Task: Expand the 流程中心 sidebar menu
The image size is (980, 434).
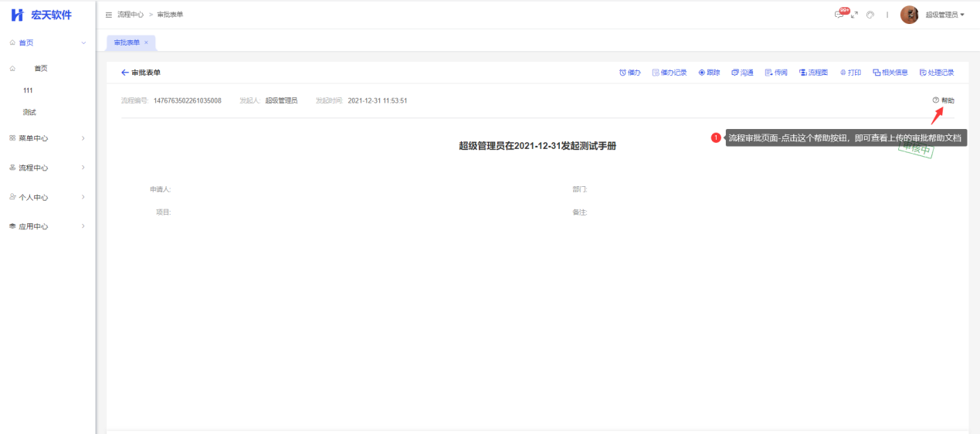Action: point(47,168)
